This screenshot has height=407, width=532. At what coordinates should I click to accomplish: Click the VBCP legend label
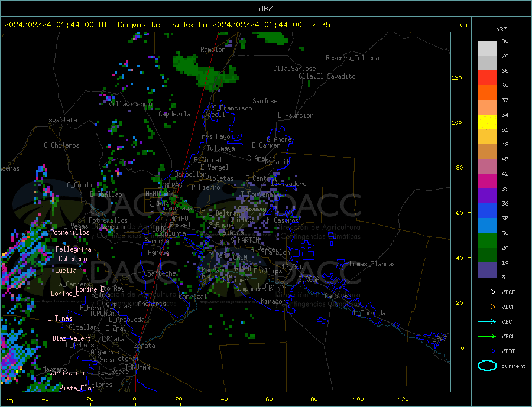point(508,292)
